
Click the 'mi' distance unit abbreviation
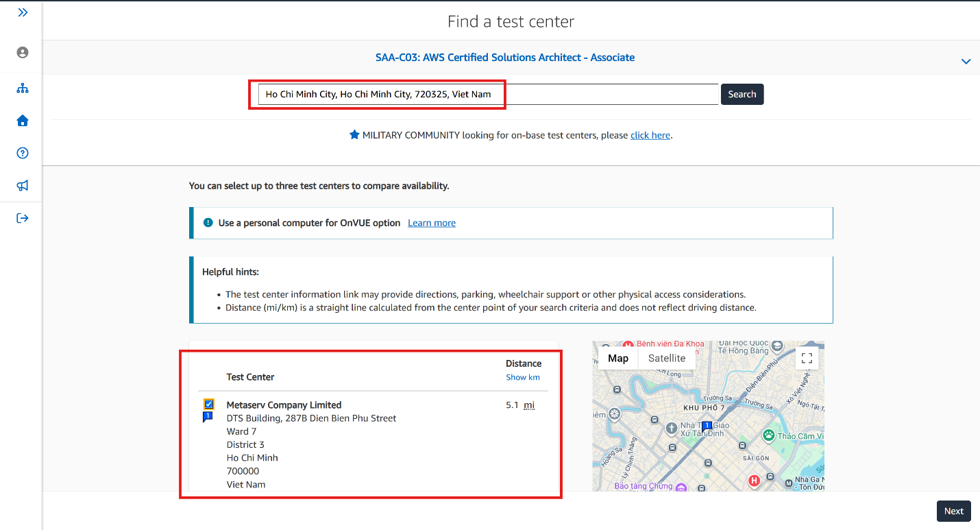click(529, 405)
